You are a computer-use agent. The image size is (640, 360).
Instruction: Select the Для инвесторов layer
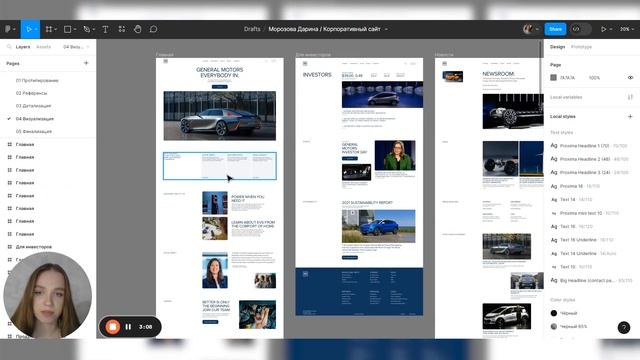point(34,247)
